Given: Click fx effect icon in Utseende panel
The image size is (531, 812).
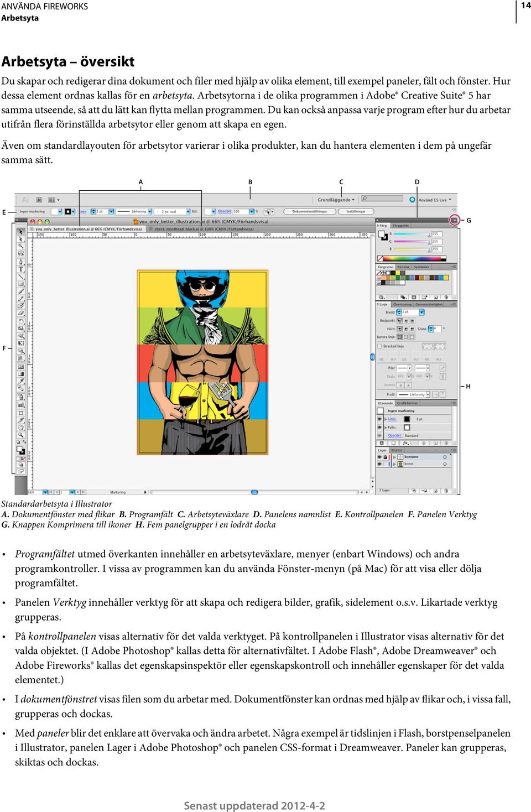Looking at the screenshot, I should point(405,443).
